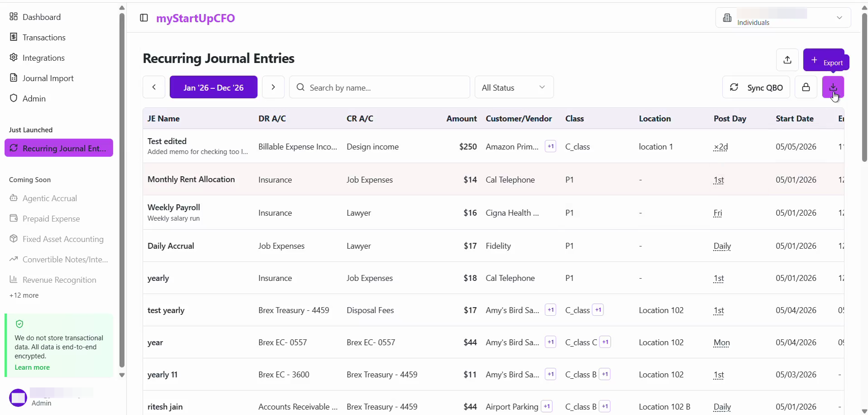
Task: Click Mon post day in year row
Action: click(721, 343)
